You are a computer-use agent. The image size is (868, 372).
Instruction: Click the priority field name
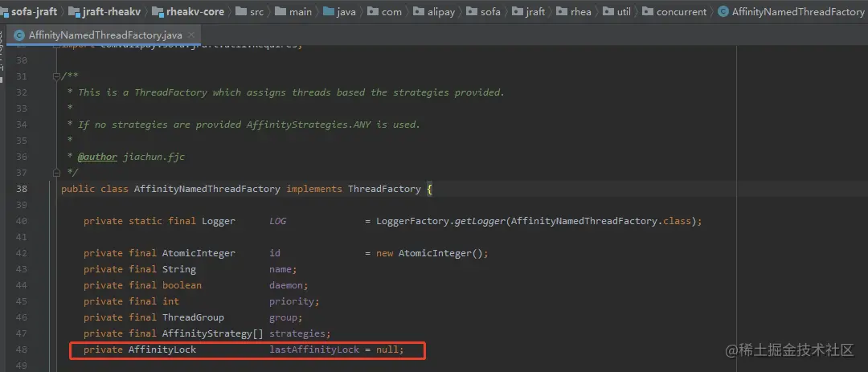pos(291,301)
